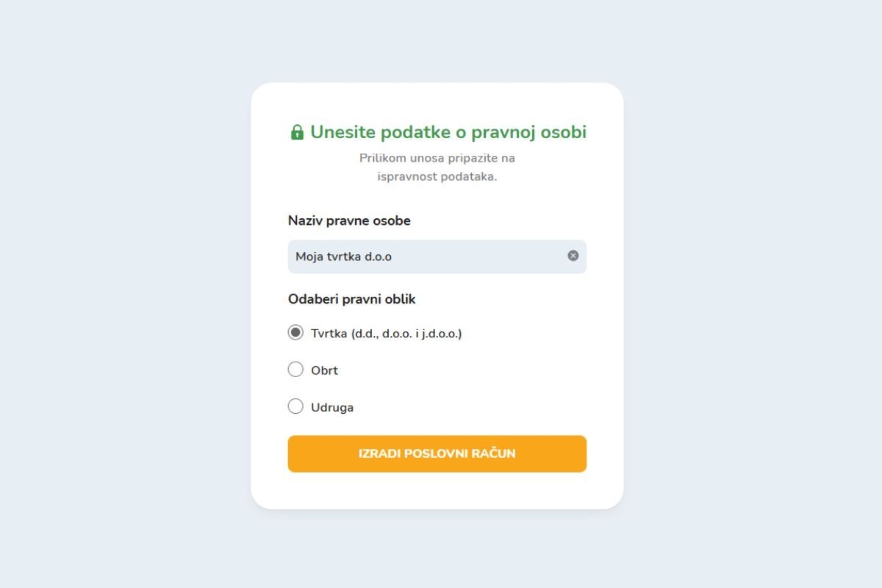Click the "Odaberi pravni oblik" group label
Viewport: 882px width, 588px height.
click(352, 299)
